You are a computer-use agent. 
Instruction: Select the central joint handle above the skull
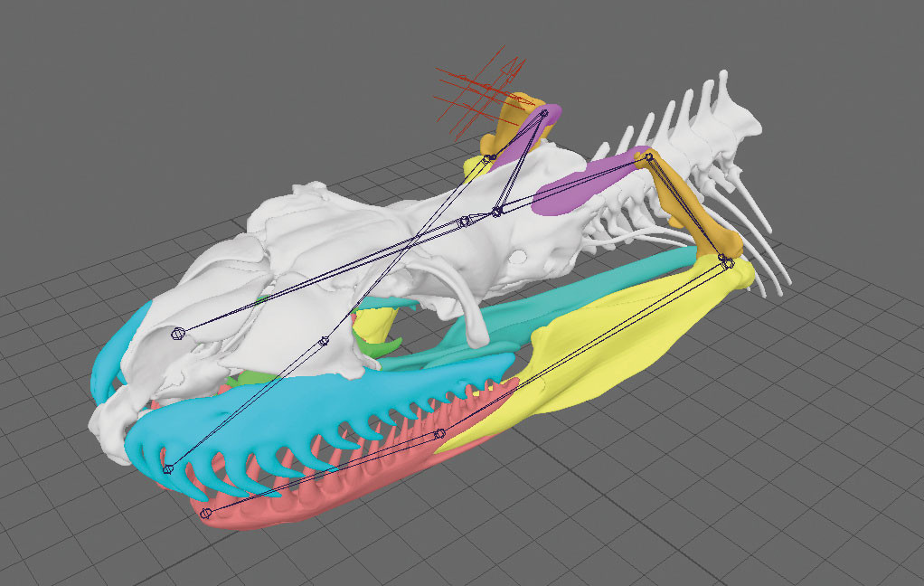(x=497, y=213)
